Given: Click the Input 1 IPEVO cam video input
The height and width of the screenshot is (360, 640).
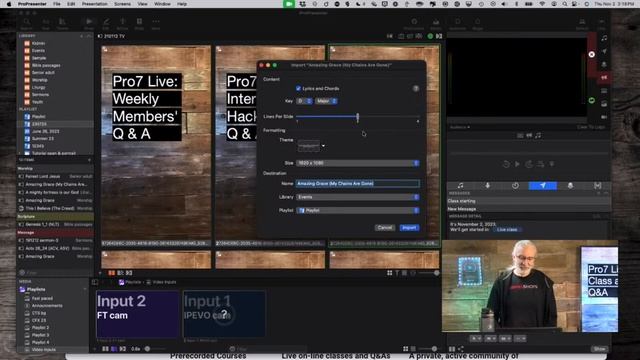Looking at the screenshot, I should 224,314.
